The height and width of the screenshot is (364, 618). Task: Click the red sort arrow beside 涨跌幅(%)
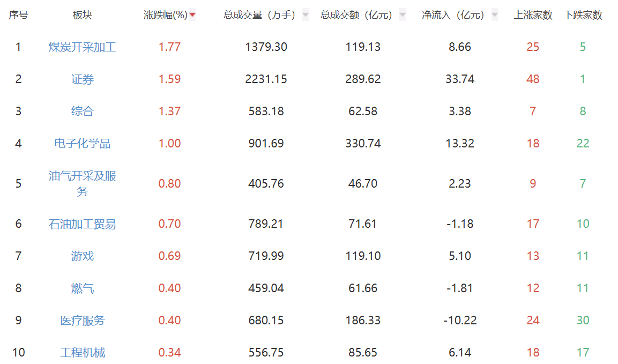click(x=192, y=14)
